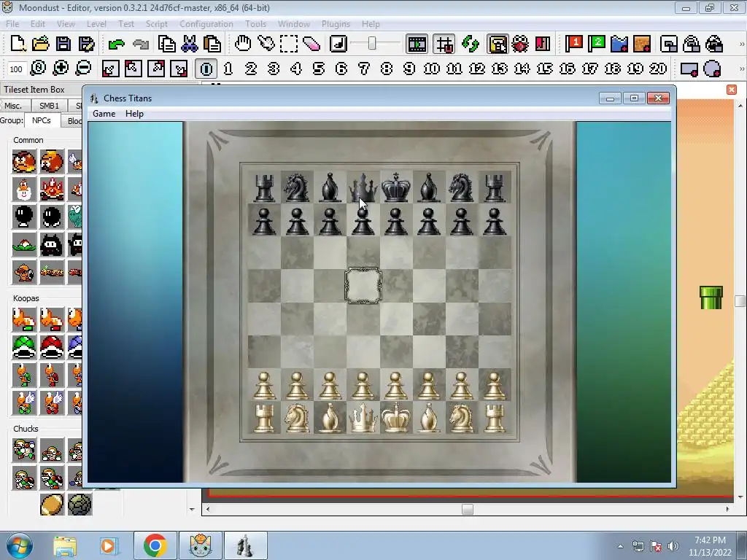The image size is (747, 560).
Task: Open the Windows Start button
Action: click(x=19, y=545)
